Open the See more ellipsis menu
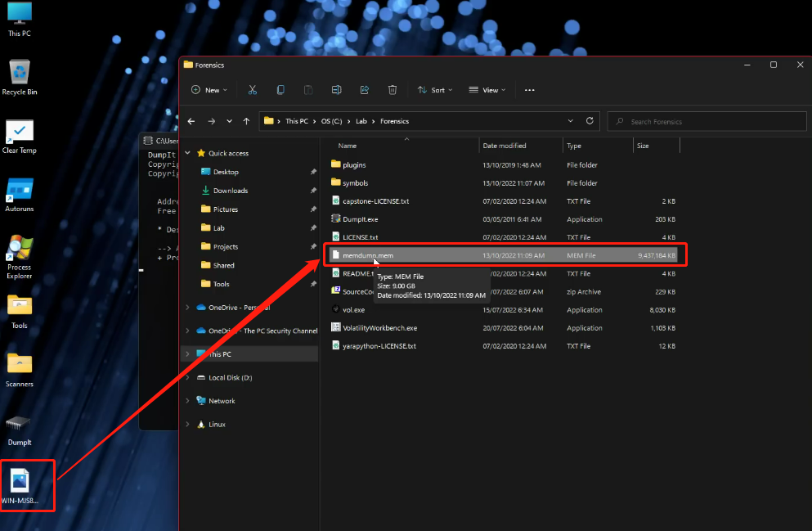Image resolution: width=812 pixels, height=531 pixels. (x=529, y=90)
